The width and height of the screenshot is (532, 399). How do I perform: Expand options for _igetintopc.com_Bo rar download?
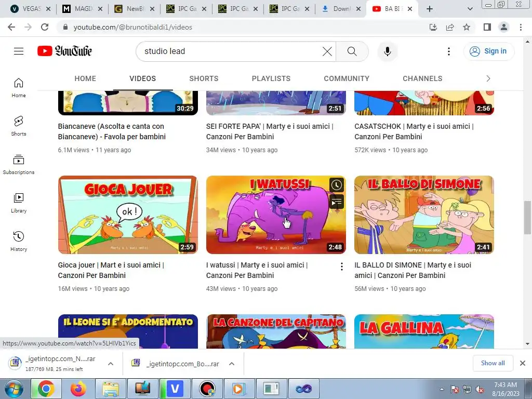click(232, 364)
